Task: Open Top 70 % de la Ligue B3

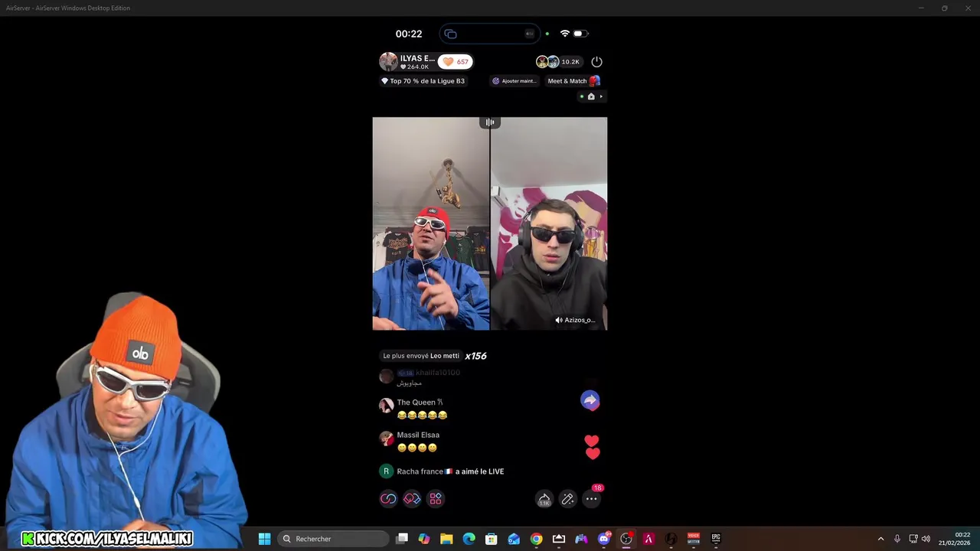Action: click(x=423, y=81)
